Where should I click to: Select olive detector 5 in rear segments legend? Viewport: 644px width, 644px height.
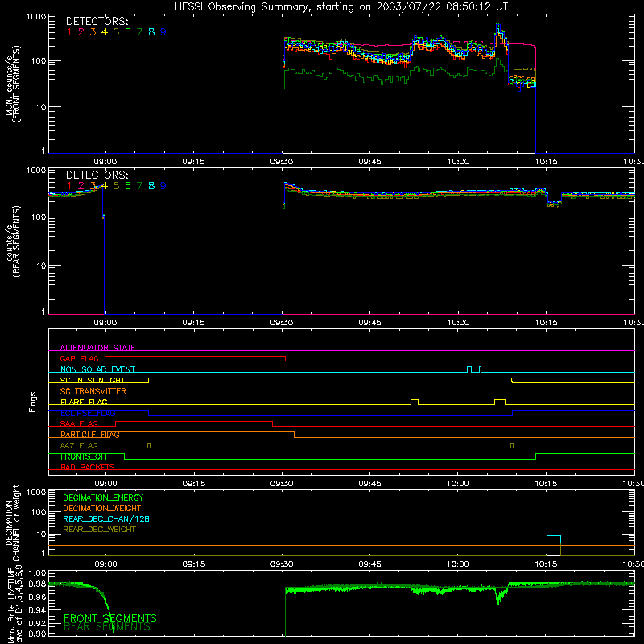coord(116,186)
